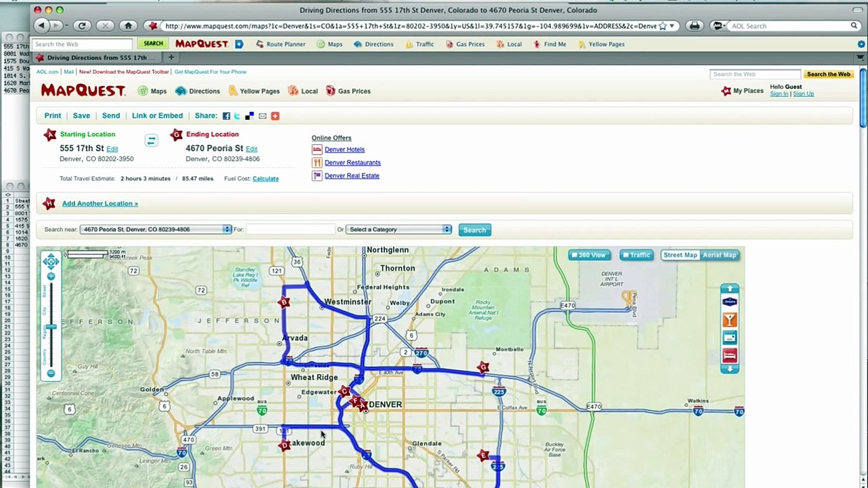
Task: Click Local in MapQuest site navigation
Action: 303,91
